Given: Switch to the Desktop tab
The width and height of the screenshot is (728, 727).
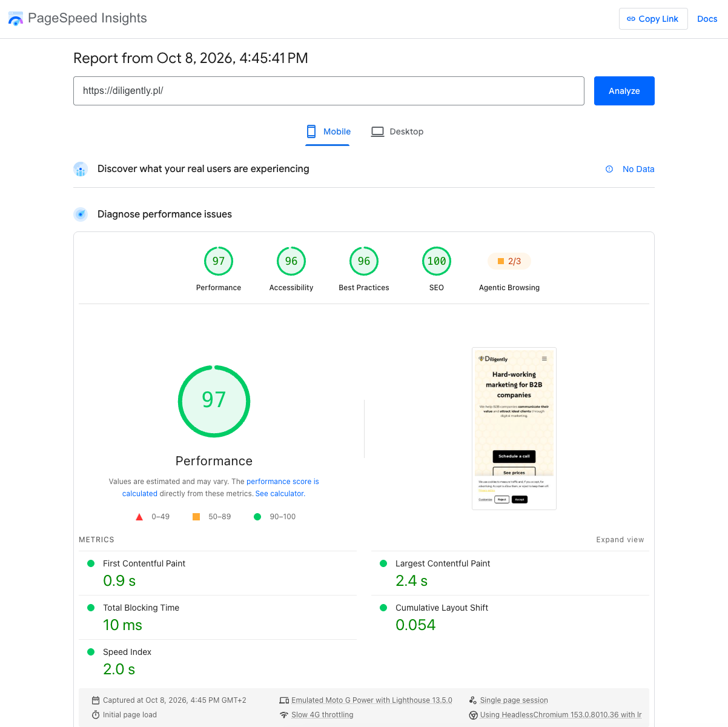Looking at the screenshot, I should pyautogui.click(x=397, y=131).
